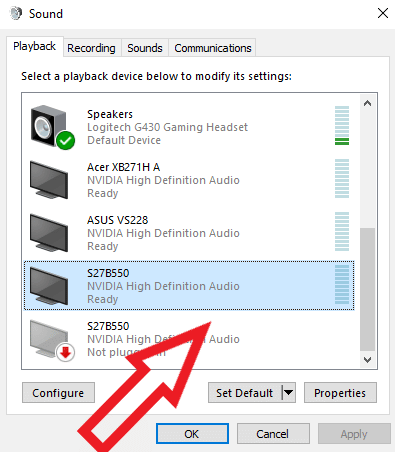The width and height of the screenshot is (395, 452).
Task: Click the ASUS VS228 monitor icon
Action: coord(49,233)
